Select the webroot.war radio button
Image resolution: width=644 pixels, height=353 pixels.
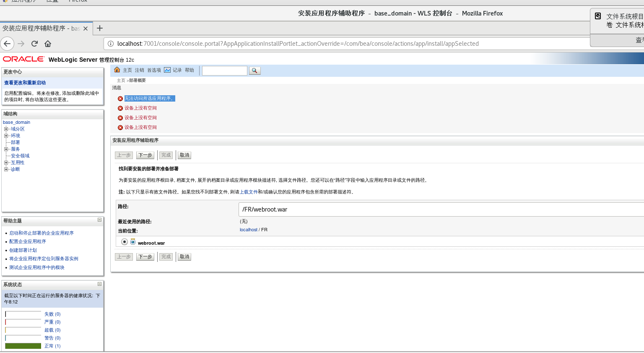[x=125, y=242]
